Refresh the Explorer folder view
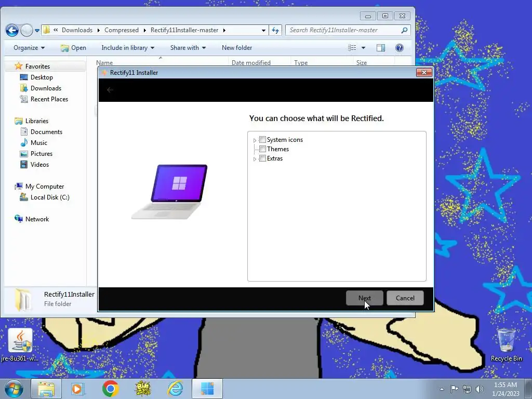This screenshot has width=532, height=399. tap(275, 30)
